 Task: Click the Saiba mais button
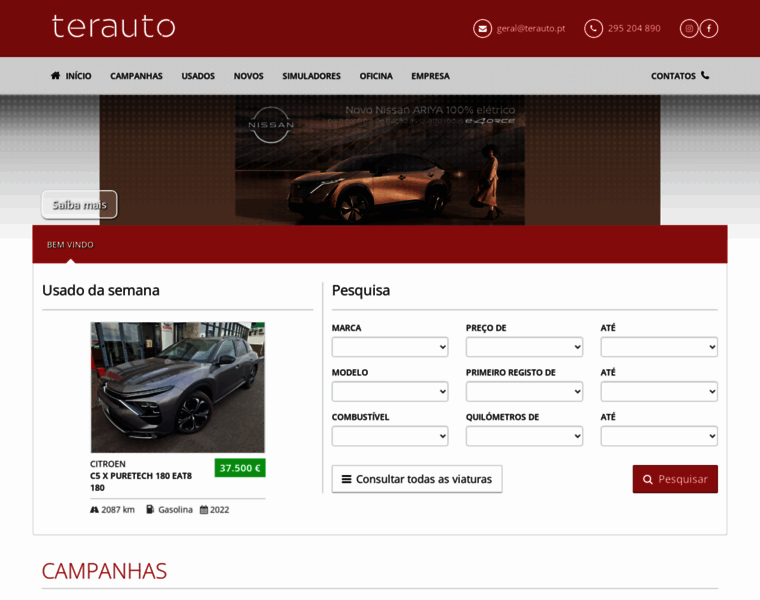pyautogui.click(x=79, y=205)
